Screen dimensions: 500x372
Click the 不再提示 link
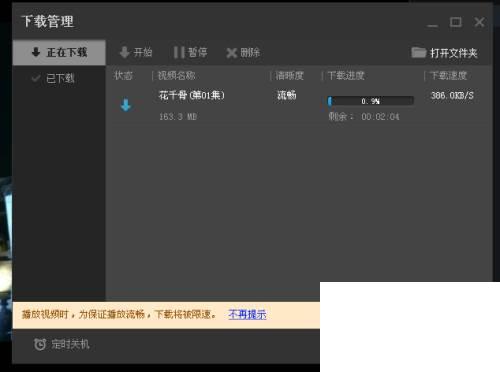click(247, 314)
